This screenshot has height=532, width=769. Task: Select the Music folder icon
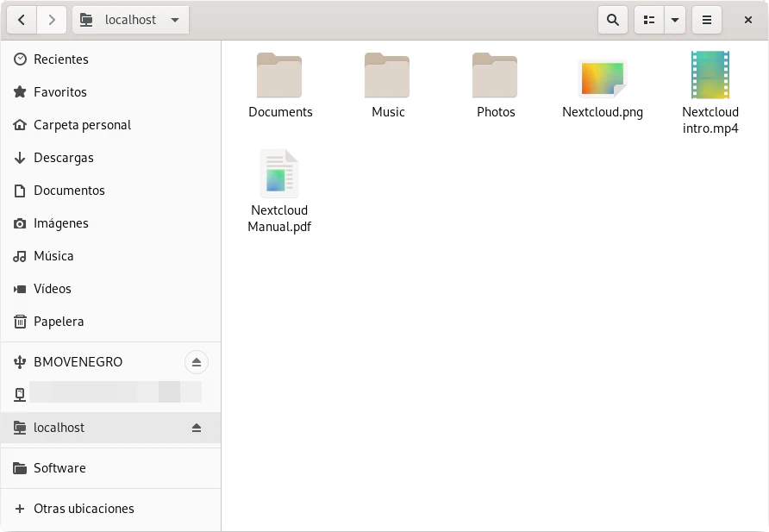pyautogui.click(x=387, y=76)
